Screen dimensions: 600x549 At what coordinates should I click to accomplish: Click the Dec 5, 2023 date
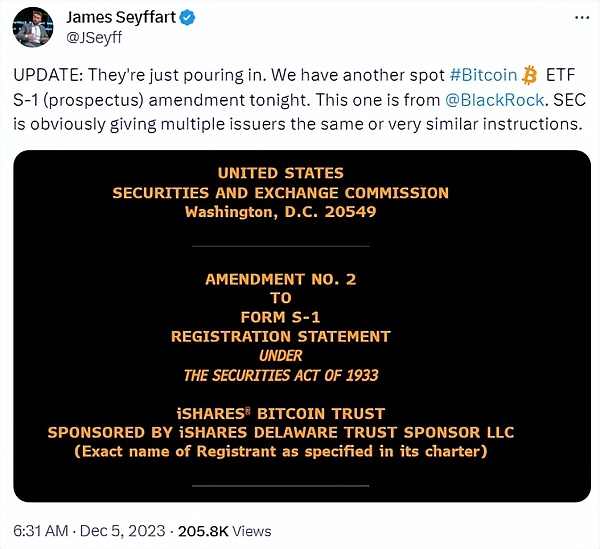tap(129, 531)
